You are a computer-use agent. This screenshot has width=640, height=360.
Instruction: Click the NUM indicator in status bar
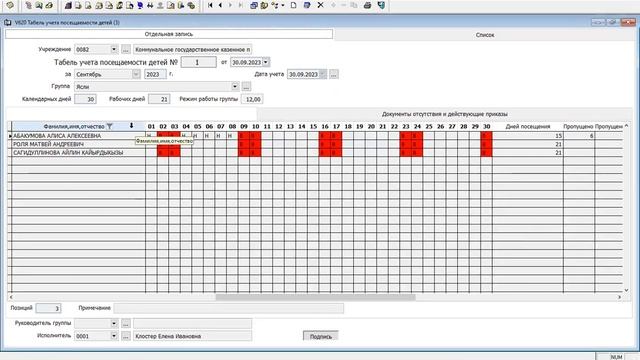[616, 357]
